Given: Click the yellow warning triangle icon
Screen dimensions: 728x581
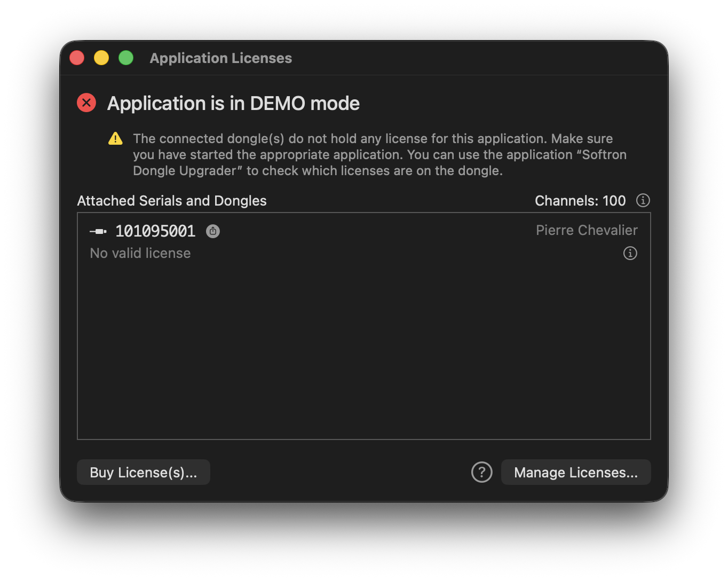Looking at the screenshot, I should (115, 139).
